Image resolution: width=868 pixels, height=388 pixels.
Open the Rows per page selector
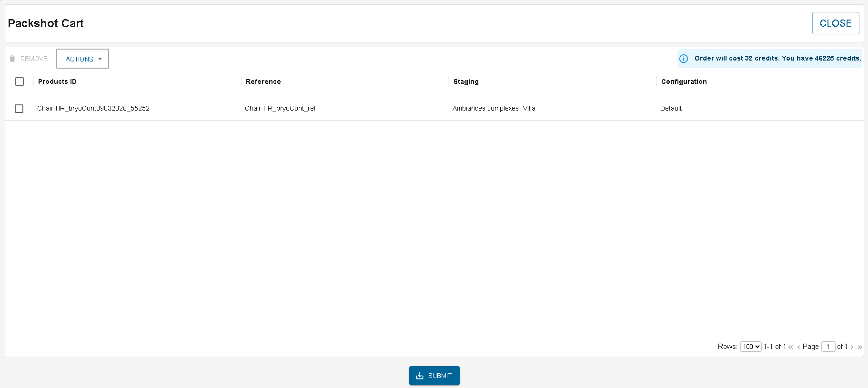click(x=751, y=347)
